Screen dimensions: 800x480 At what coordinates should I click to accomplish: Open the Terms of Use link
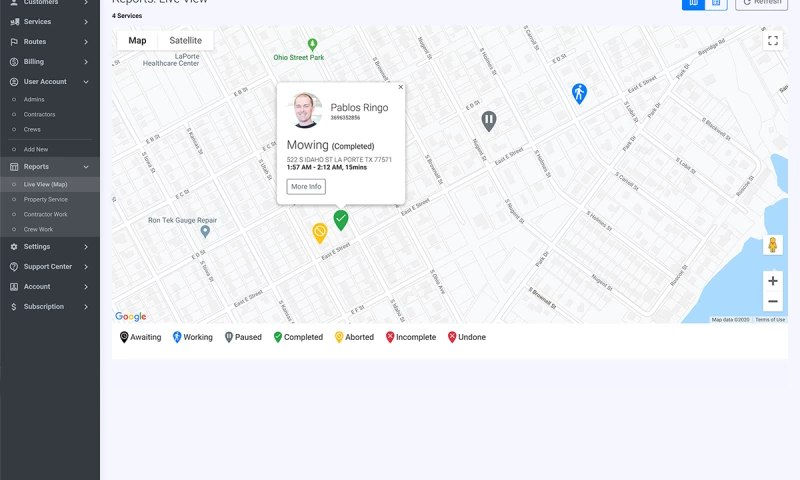[770, 320]
